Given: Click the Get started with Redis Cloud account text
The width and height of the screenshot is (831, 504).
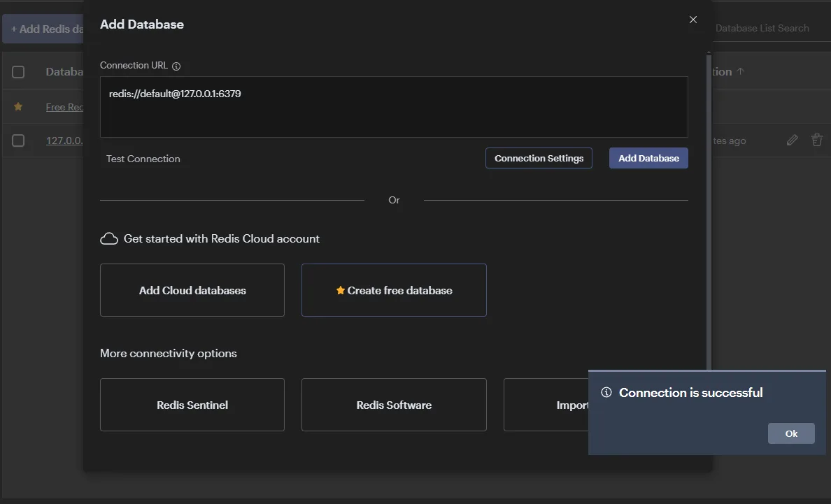Looking at the screenshot, I should pos(222,239).
